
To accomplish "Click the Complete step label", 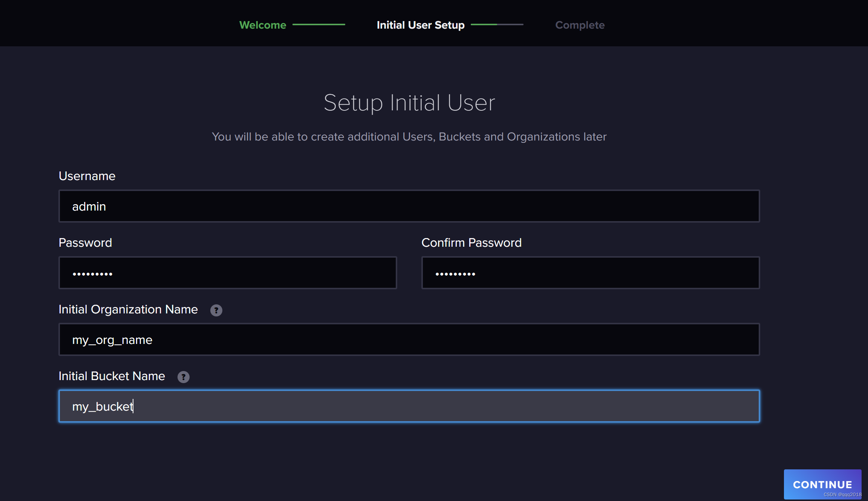I will coord(580,25).
